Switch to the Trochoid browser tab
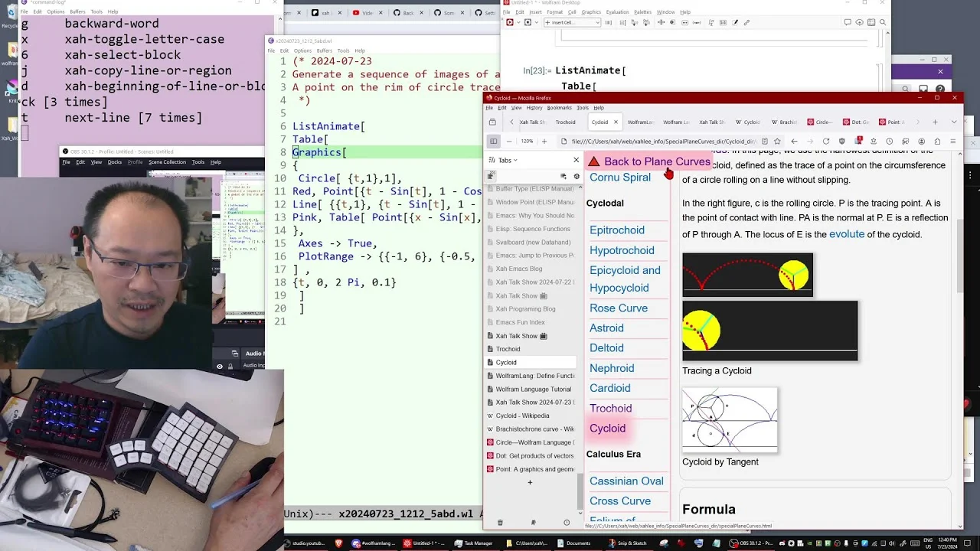The image size is (980, 551). [565, 122]
